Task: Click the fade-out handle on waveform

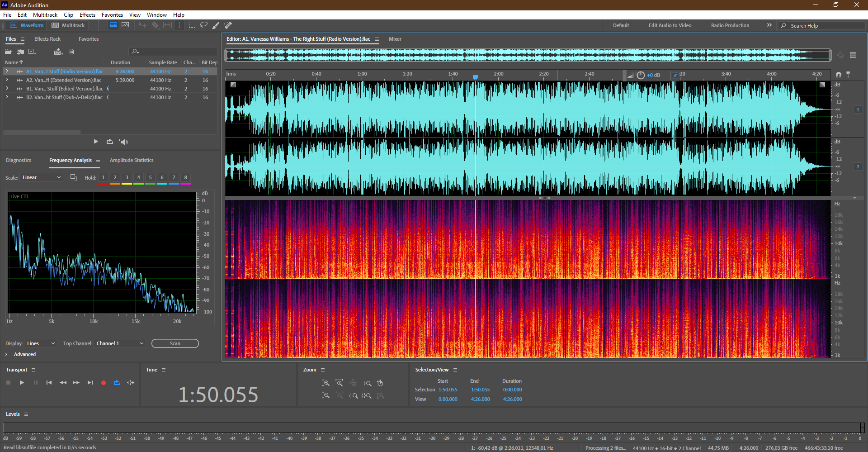Action: click(x=822, y=85)
